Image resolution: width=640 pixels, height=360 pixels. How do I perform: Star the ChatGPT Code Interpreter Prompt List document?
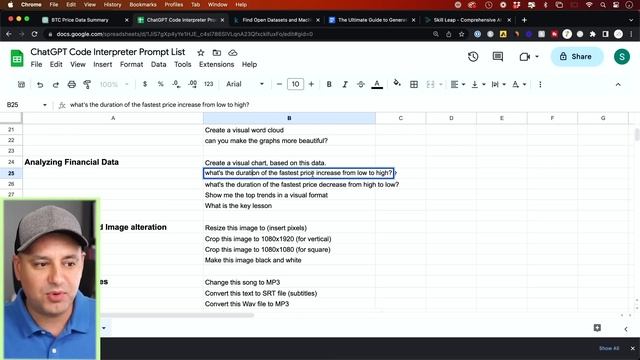[200, 53]
